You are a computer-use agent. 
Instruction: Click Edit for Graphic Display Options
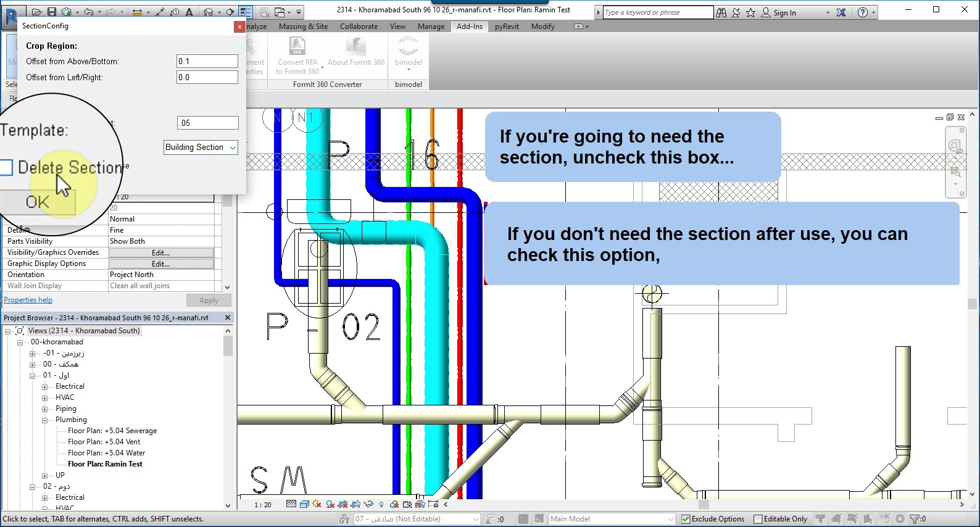pos(161,264)
